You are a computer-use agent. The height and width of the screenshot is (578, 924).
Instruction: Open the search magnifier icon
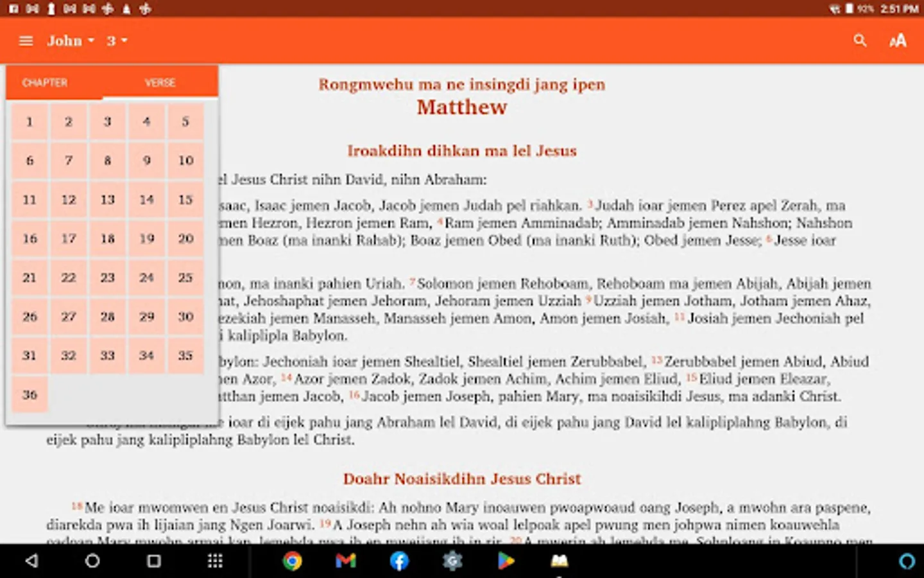pyautogui.click(x=860, y=41)
